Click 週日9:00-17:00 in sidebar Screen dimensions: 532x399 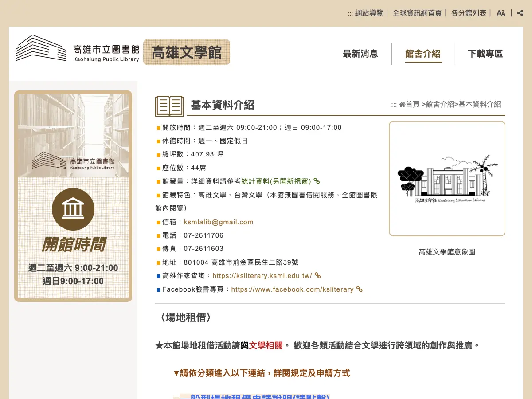click(x=73, y=281)
